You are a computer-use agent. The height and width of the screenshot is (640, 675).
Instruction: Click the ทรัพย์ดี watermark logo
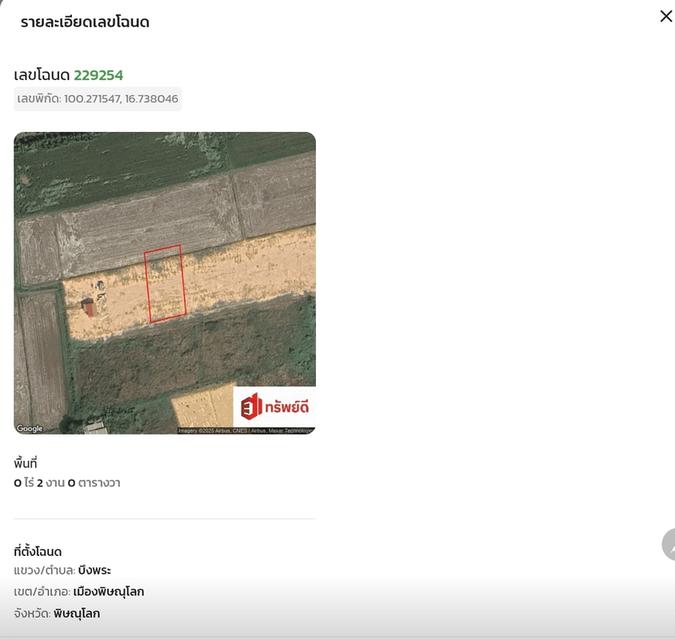tap(274, 406)
